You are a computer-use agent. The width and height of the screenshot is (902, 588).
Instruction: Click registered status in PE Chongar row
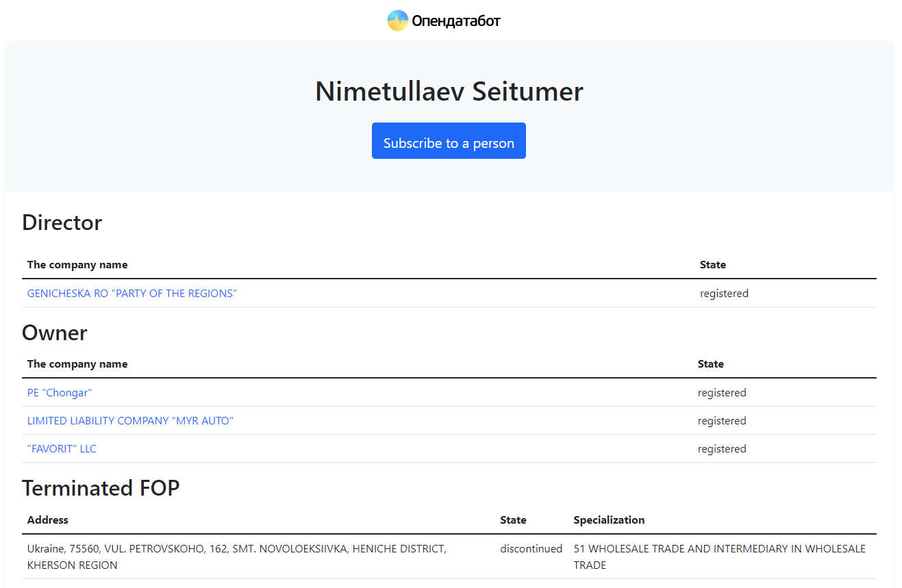(722, 393)
